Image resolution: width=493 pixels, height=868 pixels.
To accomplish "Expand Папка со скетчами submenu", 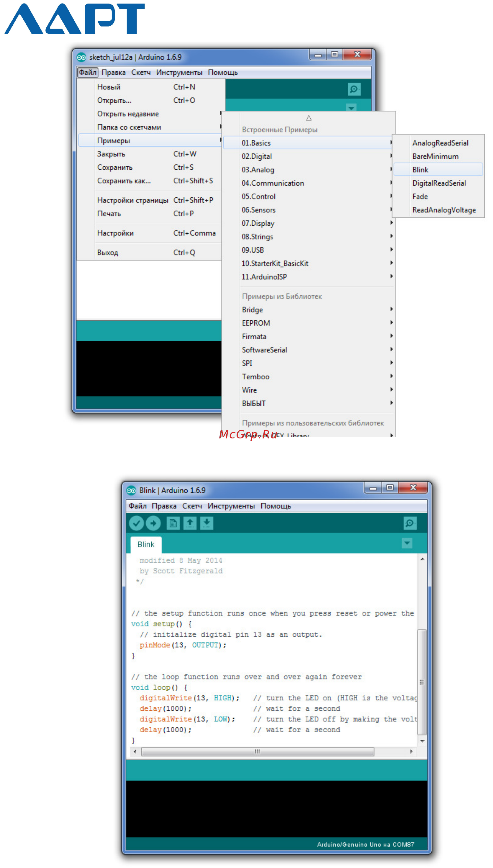I will (150, 127).
